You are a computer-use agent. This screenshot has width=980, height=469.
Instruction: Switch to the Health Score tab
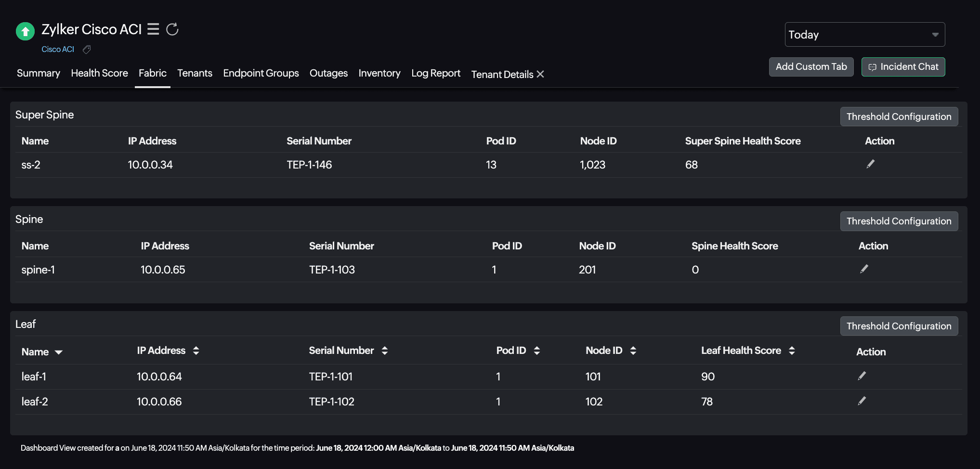99,73
